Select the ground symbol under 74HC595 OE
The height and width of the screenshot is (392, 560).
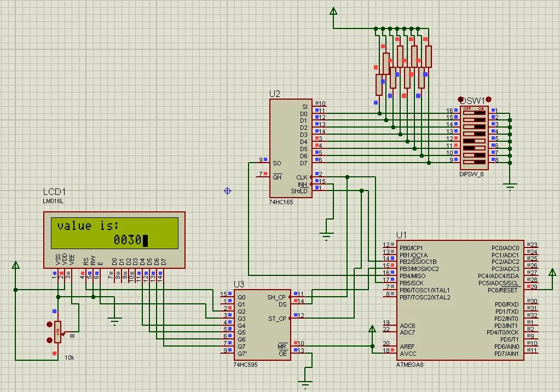pos(305,385)
